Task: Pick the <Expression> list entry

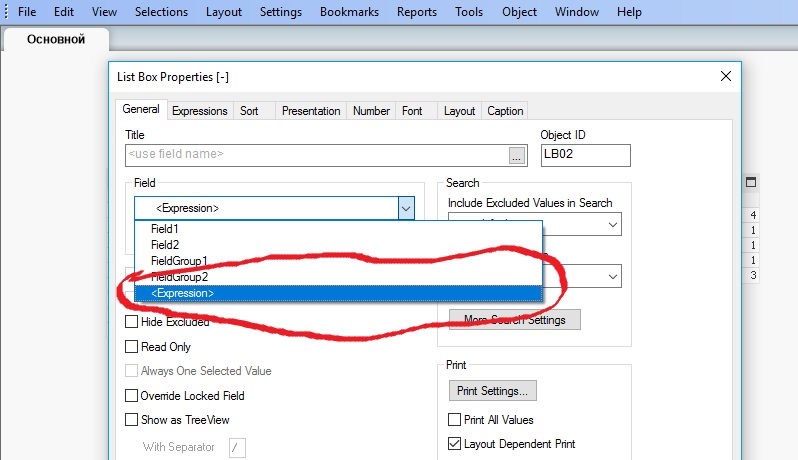Action: 182,293
